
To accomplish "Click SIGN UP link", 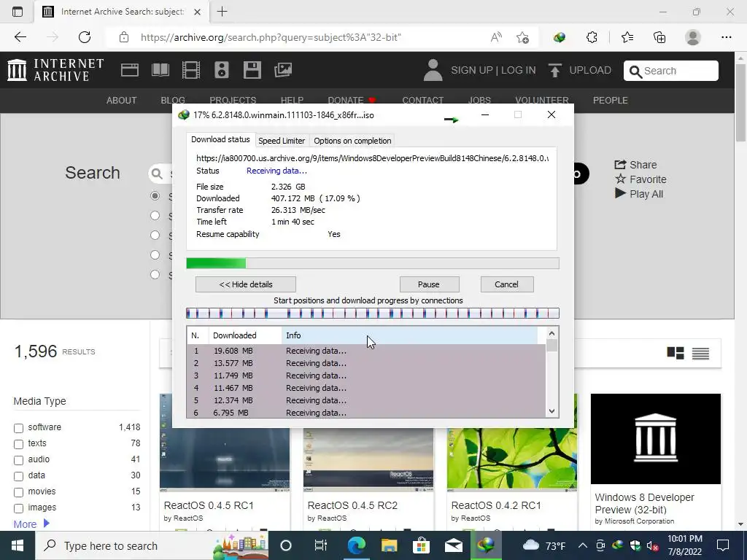I will (x=472, y=70).
